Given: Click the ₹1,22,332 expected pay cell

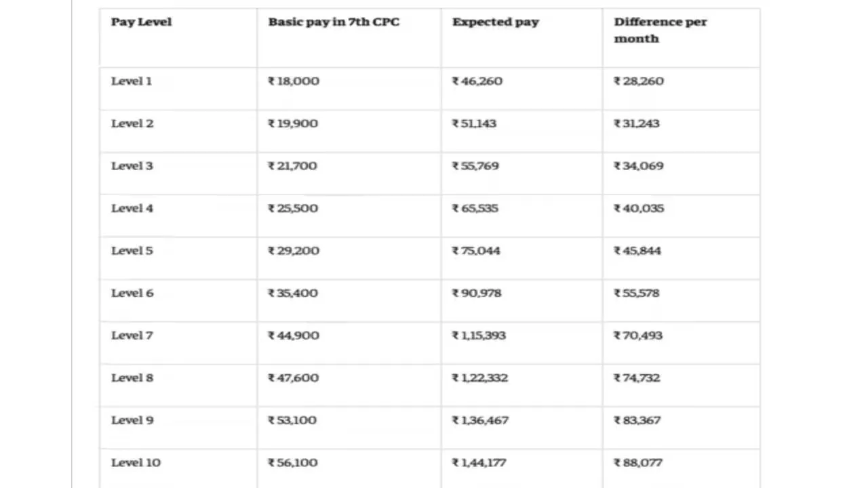Looking at the screenshot, I should [480, 378].
